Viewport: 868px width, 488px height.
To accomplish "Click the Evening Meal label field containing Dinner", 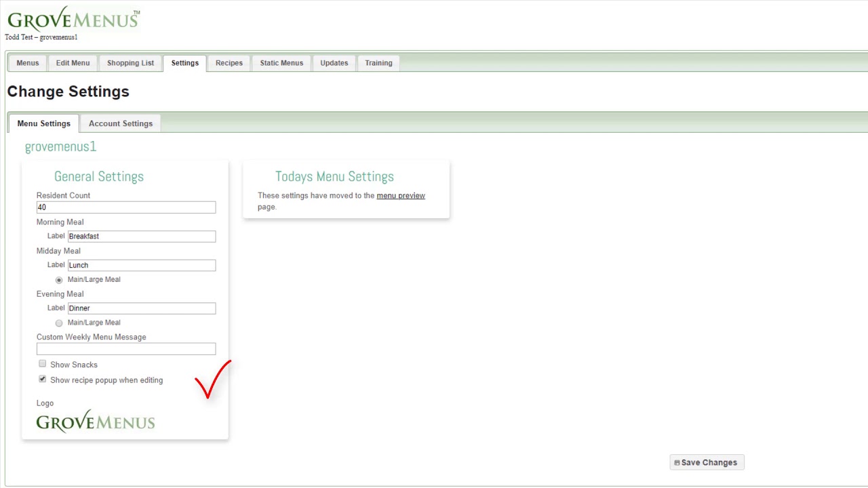I will coord(142,308).
